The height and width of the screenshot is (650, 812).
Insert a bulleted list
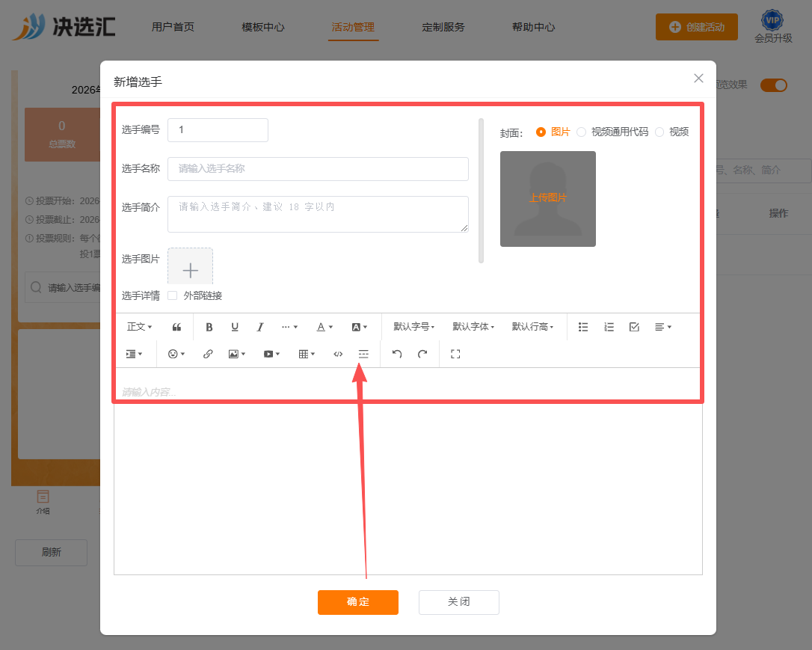(583, 327)
